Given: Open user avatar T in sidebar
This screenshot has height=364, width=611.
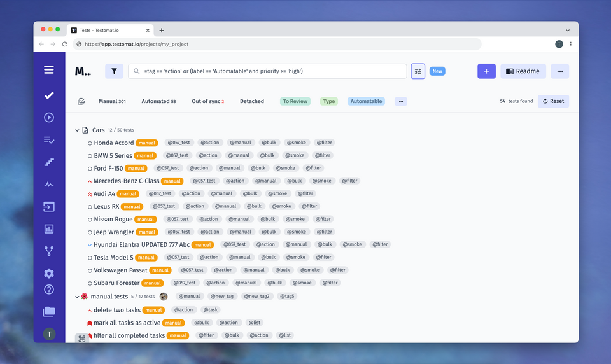Looking at the screenshot, I should (49, 334).
